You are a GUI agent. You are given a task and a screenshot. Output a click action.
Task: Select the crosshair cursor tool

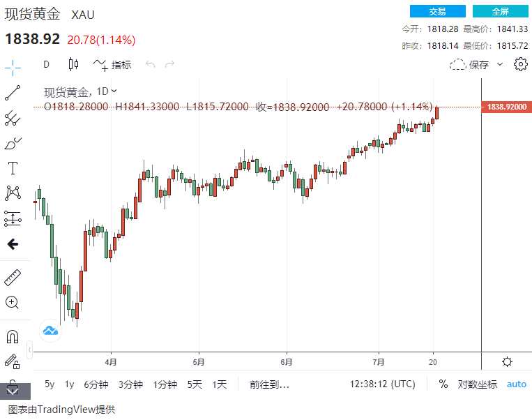[x=13, y=68]
